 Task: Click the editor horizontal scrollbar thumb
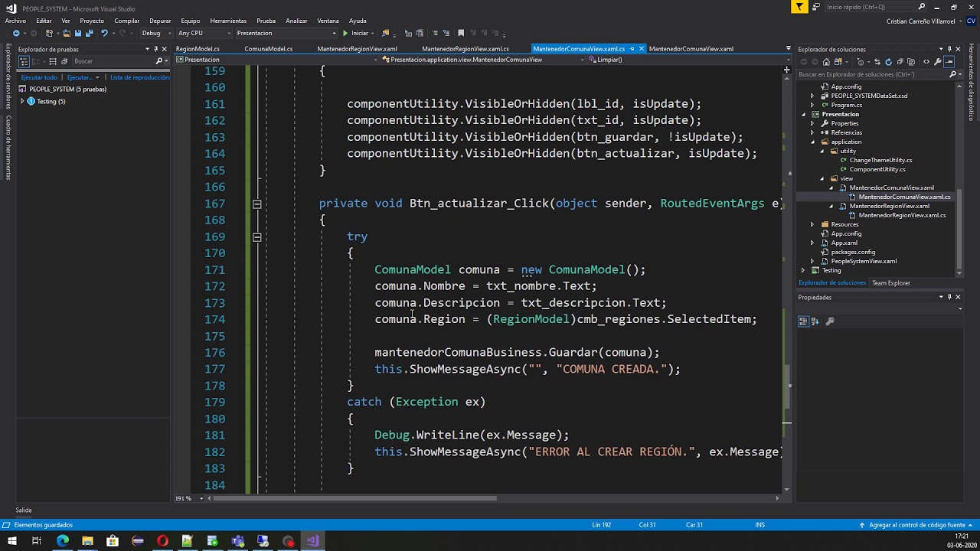point(354,498)
